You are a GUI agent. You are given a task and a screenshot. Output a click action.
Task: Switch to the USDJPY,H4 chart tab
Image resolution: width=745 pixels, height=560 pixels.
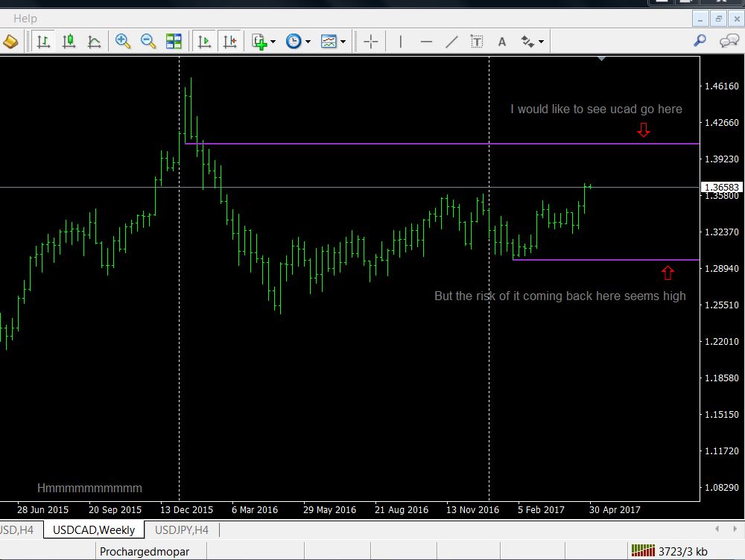pos(181,530)
